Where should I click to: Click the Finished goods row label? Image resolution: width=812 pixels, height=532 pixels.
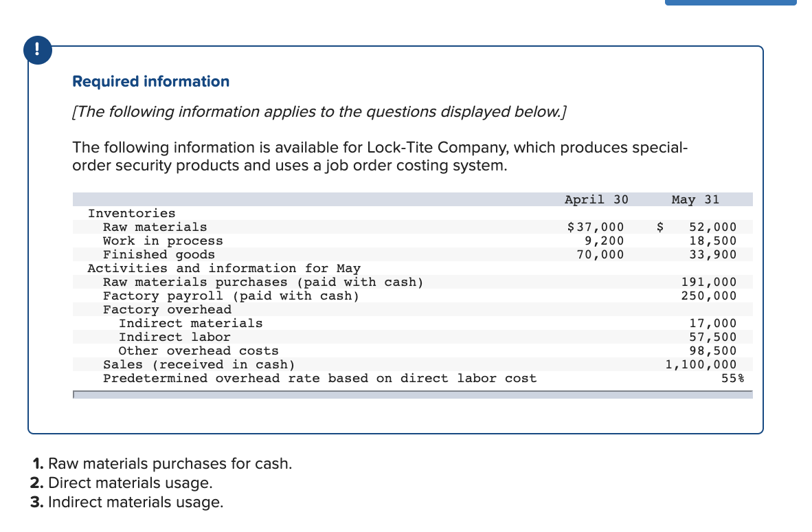[x=159, y=254]
